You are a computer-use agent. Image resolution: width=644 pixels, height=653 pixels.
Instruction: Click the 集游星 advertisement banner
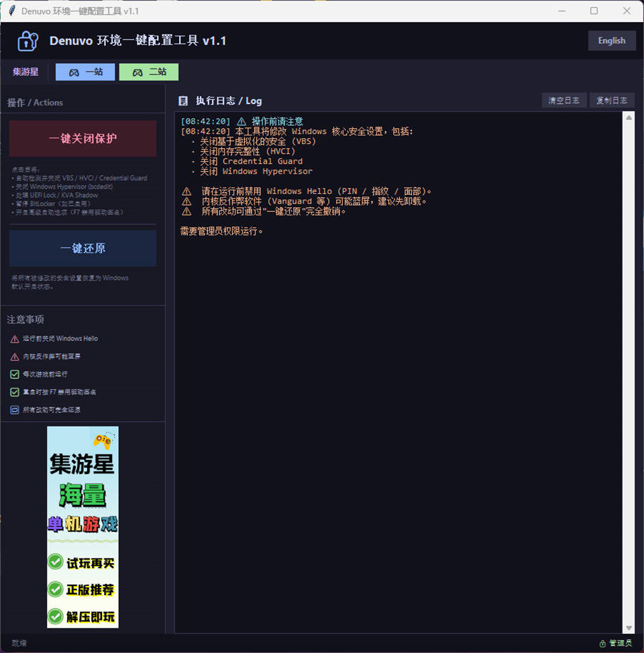(x=83, y=527)
